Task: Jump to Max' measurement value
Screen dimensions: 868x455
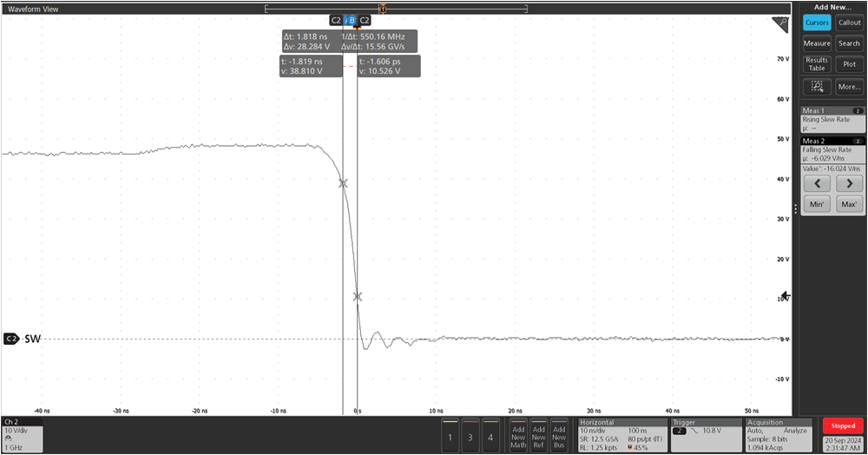Action: [849, 204]
